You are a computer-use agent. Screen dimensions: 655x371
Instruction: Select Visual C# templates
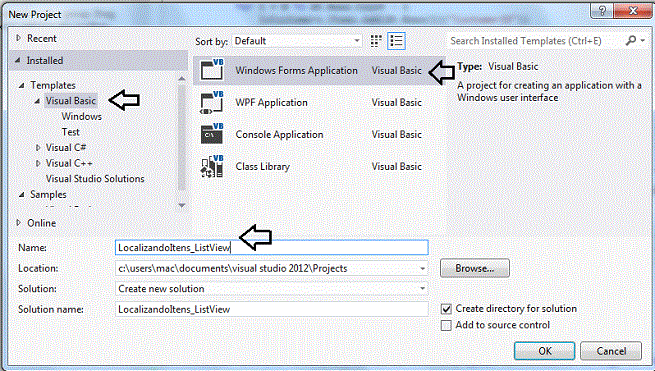(66, 147)
